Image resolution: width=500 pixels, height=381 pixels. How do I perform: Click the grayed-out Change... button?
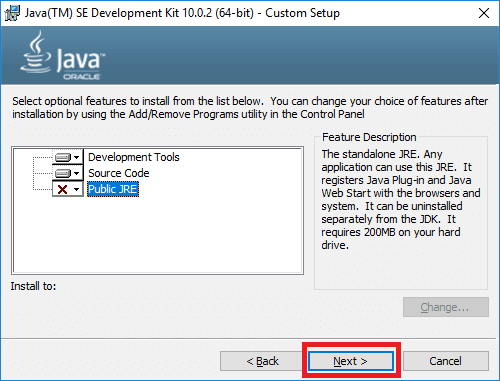tap(446, 307)
